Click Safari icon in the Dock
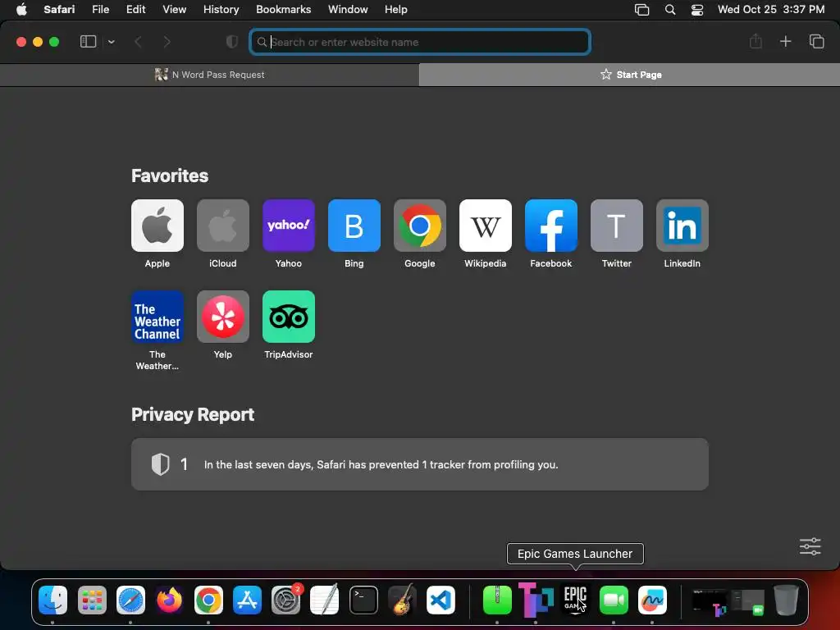The width and height of the screenshot is (840, 630). pyautogui.click(x=130, y=600)
